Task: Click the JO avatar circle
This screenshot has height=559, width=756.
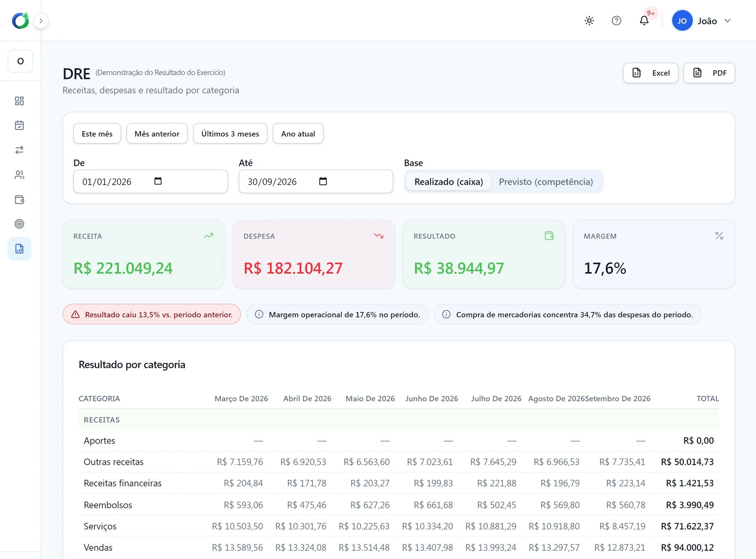Action: coord(682,20)
